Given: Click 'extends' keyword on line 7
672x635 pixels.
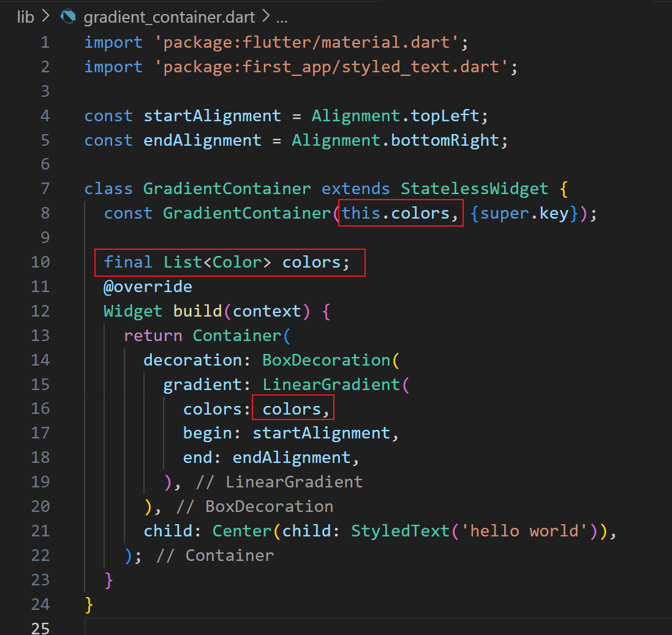Looking at the screenshot, I should [x=356, y=189].
